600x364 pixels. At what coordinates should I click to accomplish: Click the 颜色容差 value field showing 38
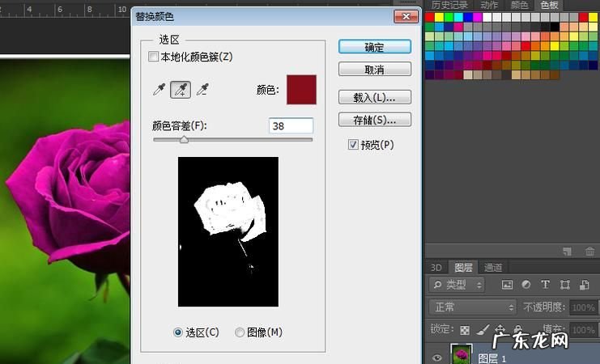[x=291, y=126]
